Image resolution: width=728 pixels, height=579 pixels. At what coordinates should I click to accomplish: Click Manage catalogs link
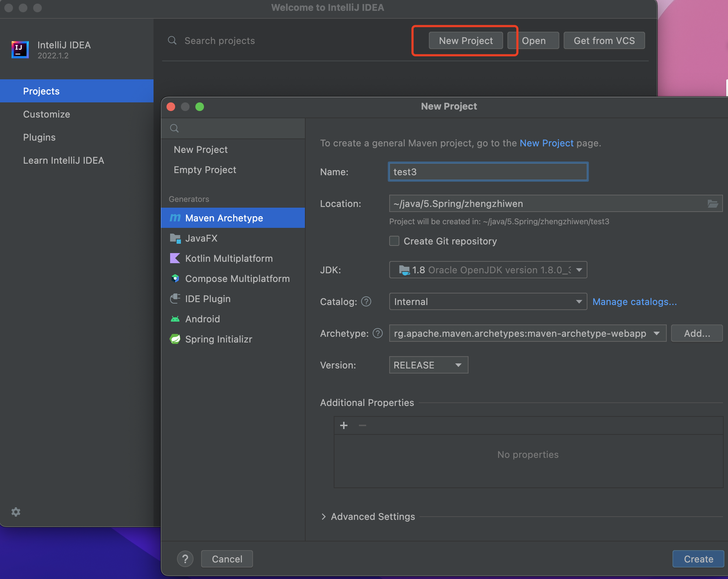click(635, 301)
